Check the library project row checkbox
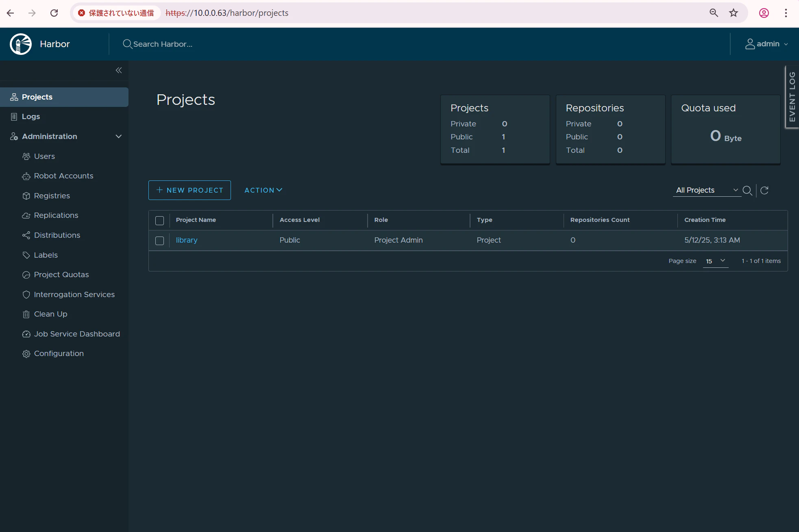 pos(159,241)
